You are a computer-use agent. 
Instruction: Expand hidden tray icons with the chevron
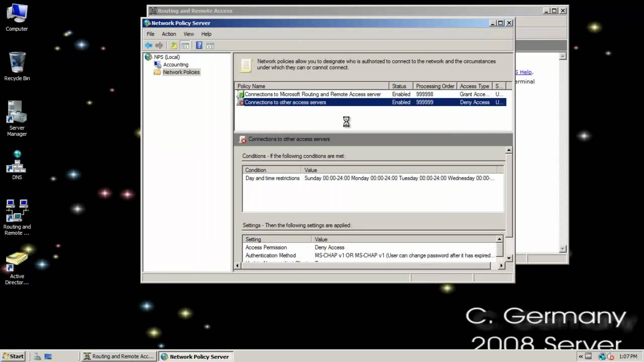581,356
